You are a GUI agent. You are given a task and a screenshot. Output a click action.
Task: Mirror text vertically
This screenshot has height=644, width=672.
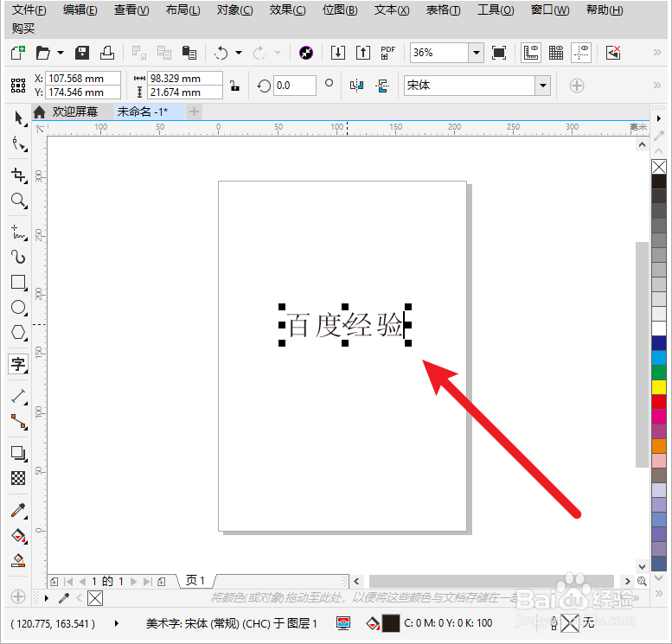coord(382,86)
